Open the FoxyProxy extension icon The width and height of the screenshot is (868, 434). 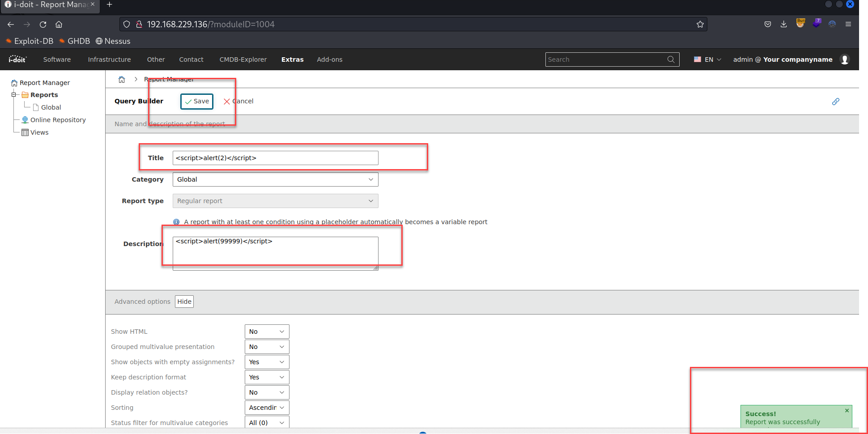(832, 24)
